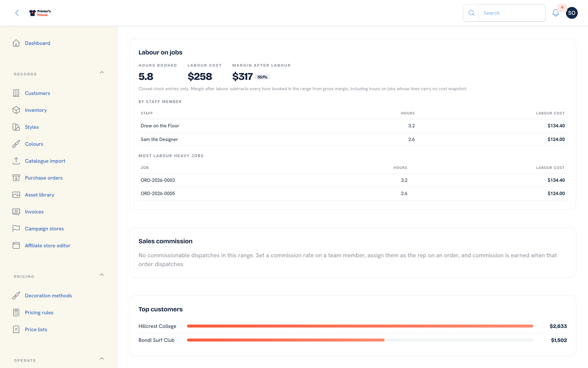Click the Colours brush icon
Image resolution: width=588 pixels, height=368 pixels.
click(16, 144)
